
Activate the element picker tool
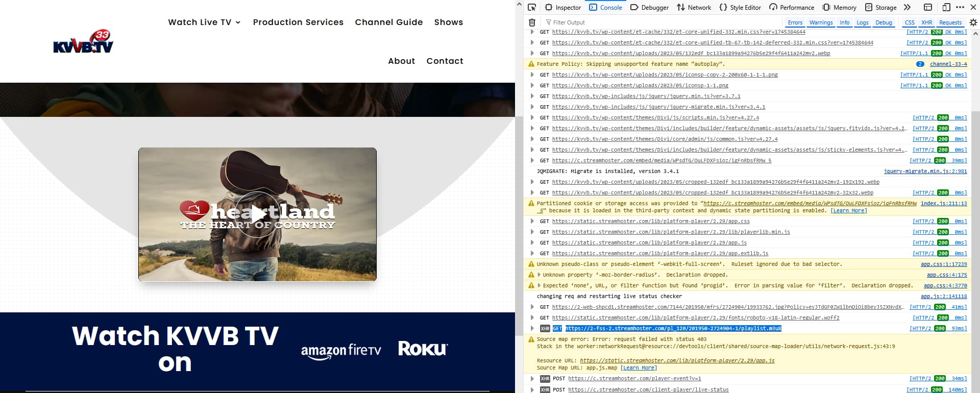point(532,7)
